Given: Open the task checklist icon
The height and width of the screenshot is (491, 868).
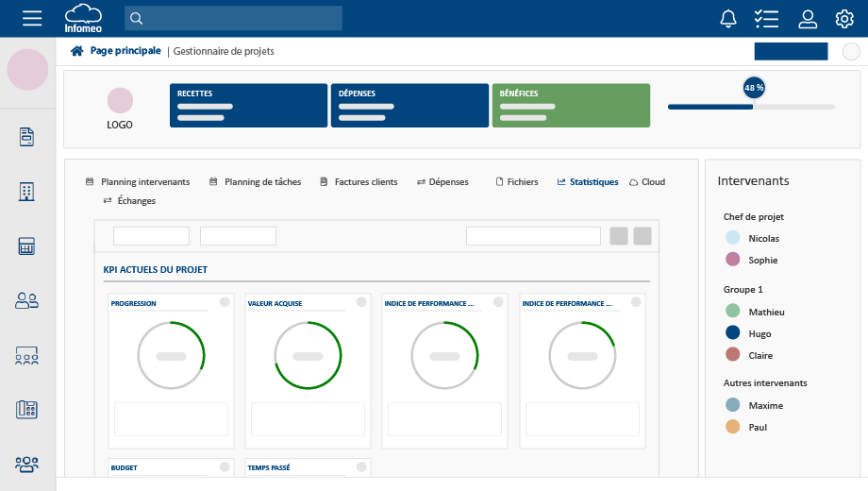Looking at the screenshot, I should pyautogui.click(x=766, y=19).
